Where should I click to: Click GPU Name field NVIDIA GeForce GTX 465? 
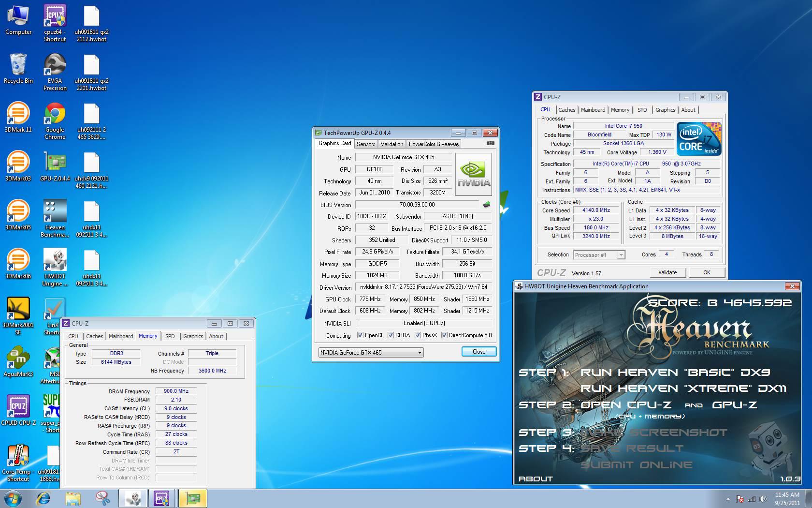(404, 157)
